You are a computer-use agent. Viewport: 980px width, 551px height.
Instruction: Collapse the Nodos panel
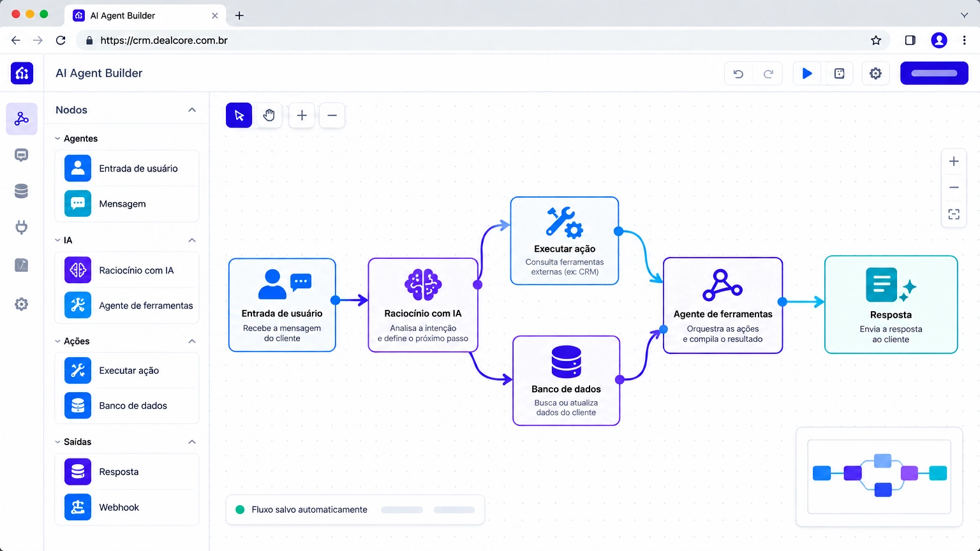(x=192, y=110)
